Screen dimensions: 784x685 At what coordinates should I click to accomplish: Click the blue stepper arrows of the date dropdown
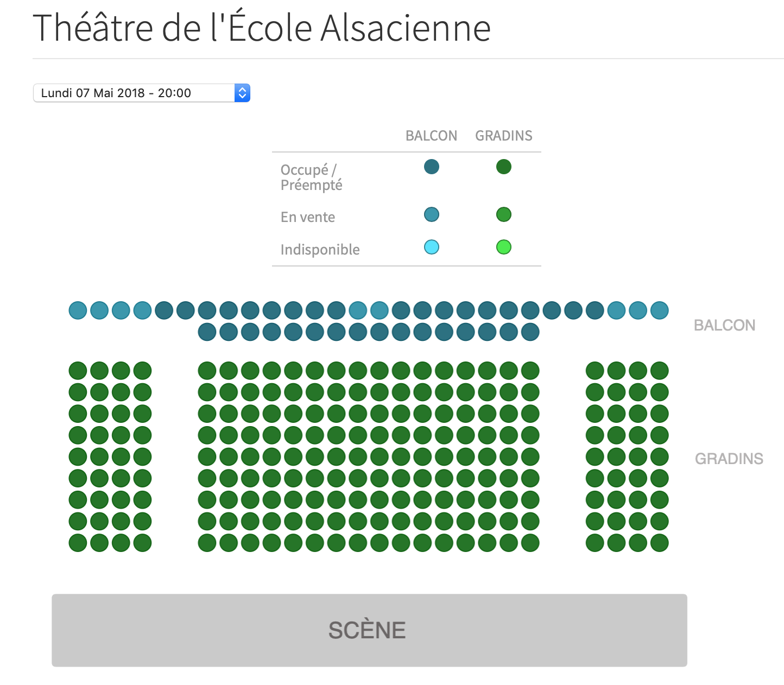[242, 93]
